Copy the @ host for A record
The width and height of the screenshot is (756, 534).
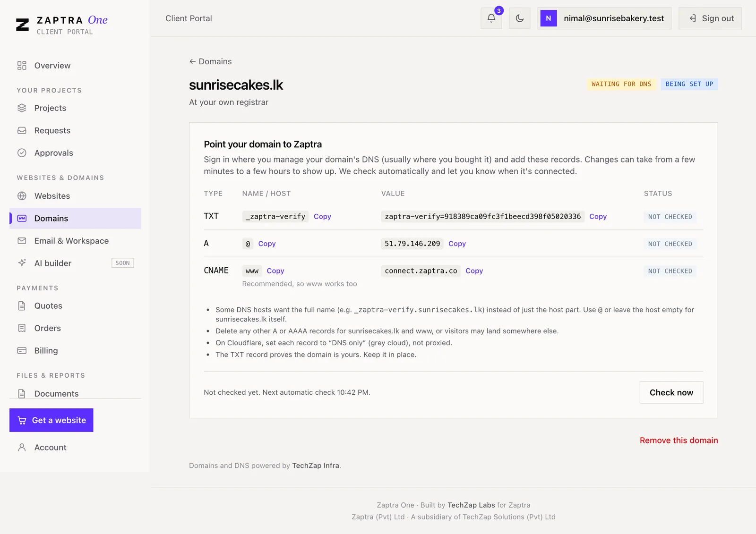267,244
